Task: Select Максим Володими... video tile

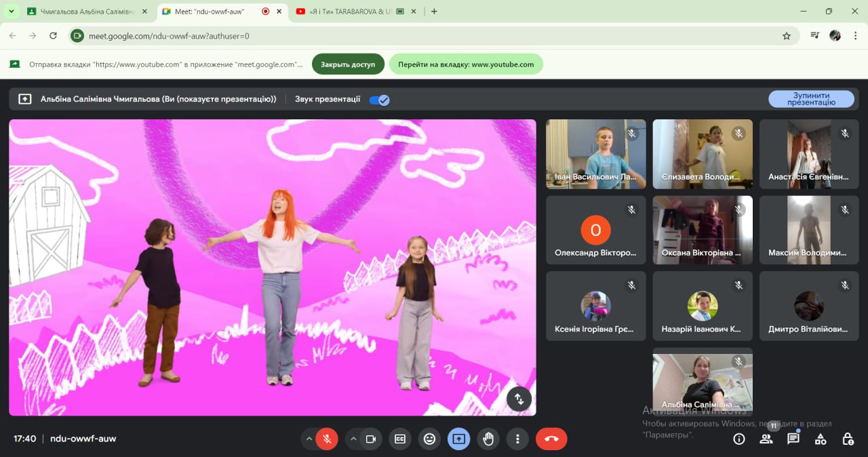Action: point(809,230)
